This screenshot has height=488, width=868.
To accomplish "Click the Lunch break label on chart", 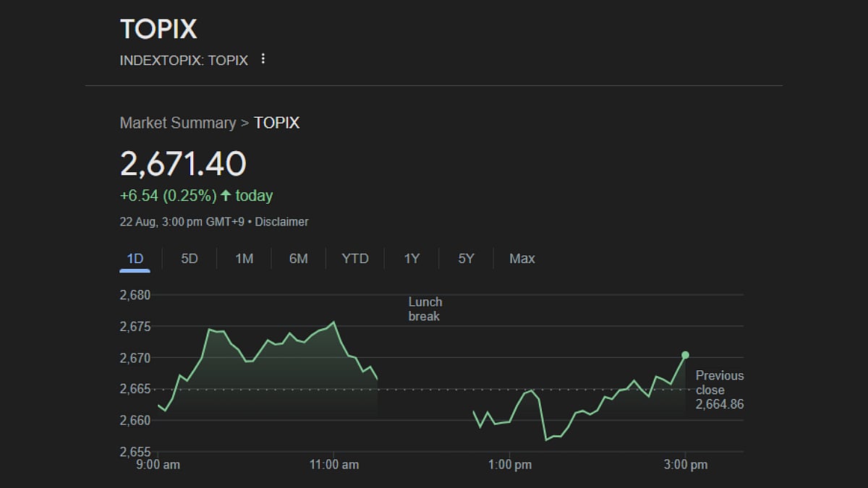I will point(425,309).
